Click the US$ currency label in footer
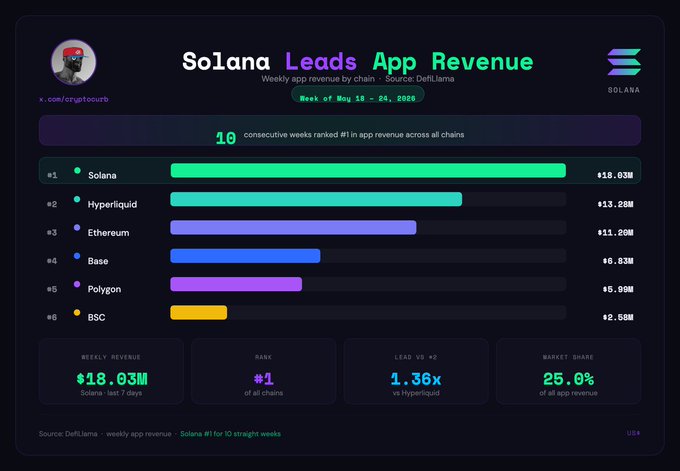 click(x=634, y=433)
